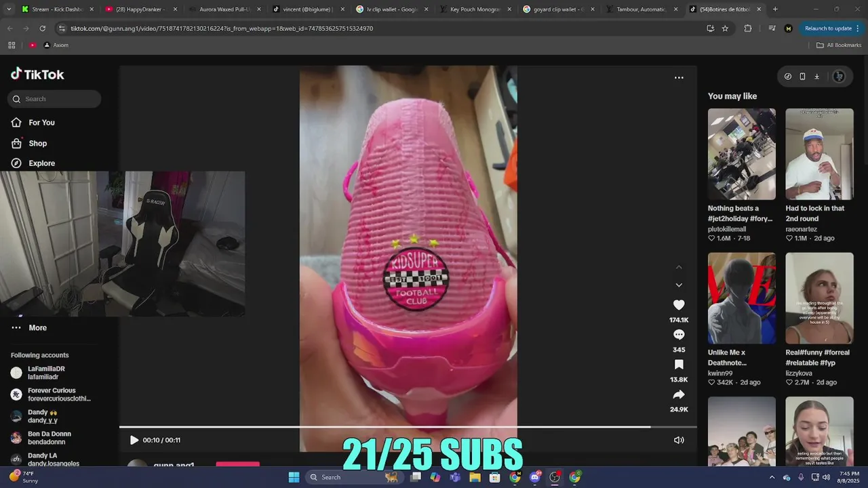Toggle the video volume speaker icon
This screenshot has width=868, height=488.
click(679, 440)
